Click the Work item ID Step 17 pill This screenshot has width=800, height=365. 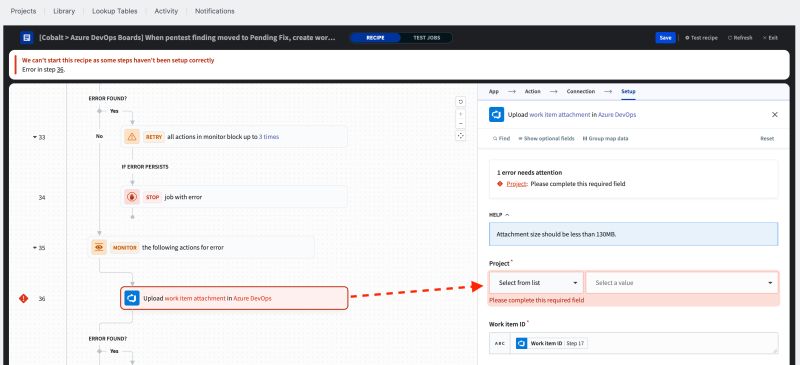tap(551, 344)
